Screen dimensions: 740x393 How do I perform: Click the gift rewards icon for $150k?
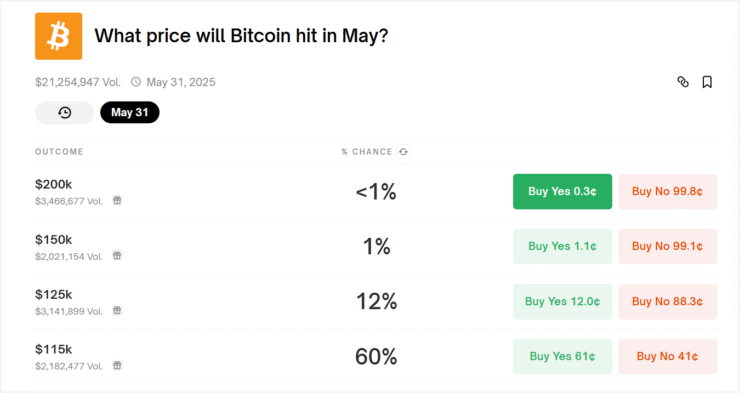(117, 256)
